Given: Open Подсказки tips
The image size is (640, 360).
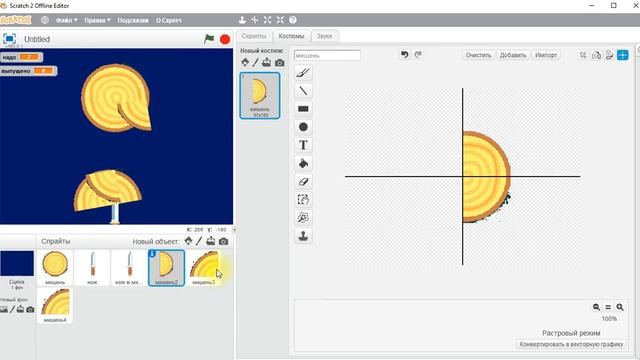Looking at the screenshot, I should (133, 20).
